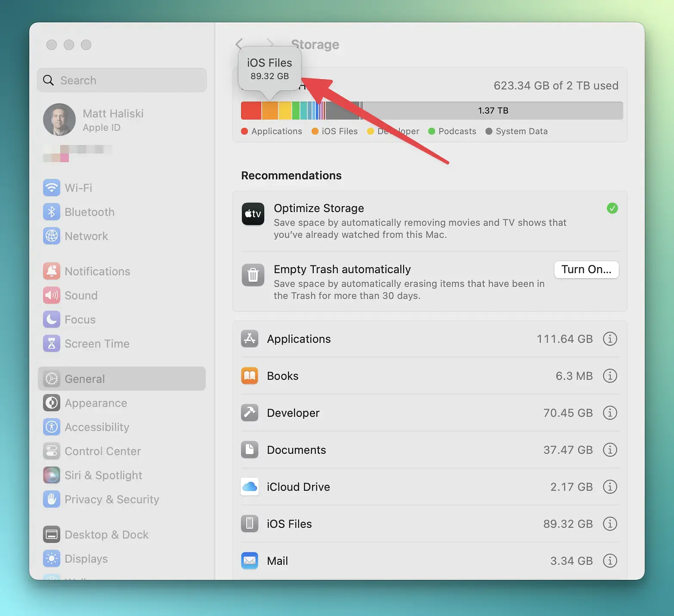Image resolution: width=674 pixels, height=616 pixels.
Task: Click the Optimize Storage title
Action: [x=319, y=208]
